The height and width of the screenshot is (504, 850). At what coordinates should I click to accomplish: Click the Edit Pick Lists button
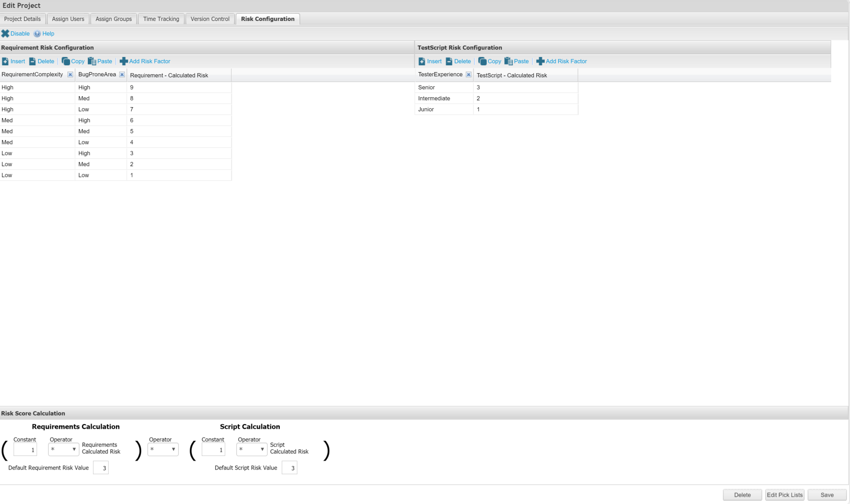click(784, 495)
